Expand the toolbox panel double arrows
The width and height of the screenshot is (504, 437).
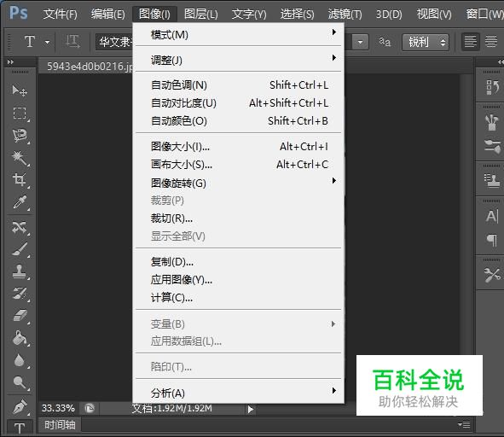pyautogui.click(x=10, y=61)
